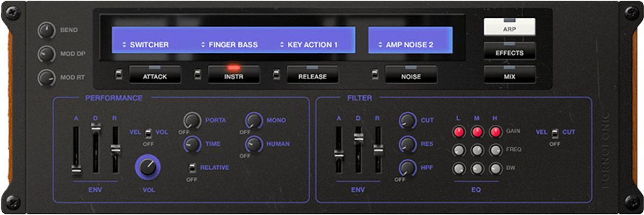Click the MONO knob
Screen dimensions: 644x215
(x=254, y=120)
